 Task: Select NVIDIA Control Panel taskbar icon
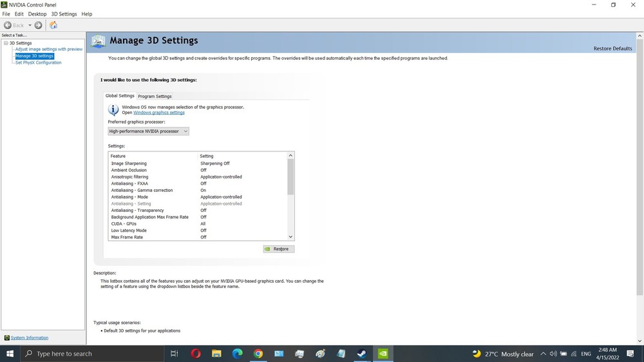coord(383,354)
